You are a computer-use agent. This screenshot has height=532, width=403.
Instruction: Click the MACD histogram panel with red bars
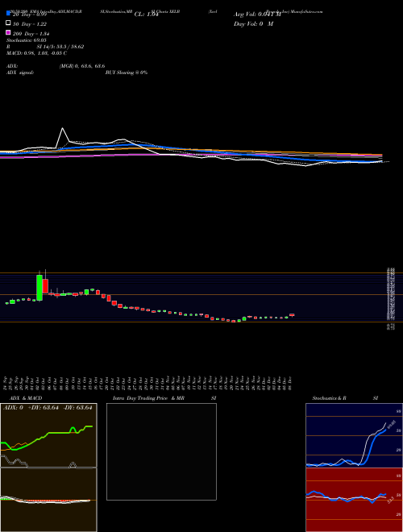tap(48, 500)
